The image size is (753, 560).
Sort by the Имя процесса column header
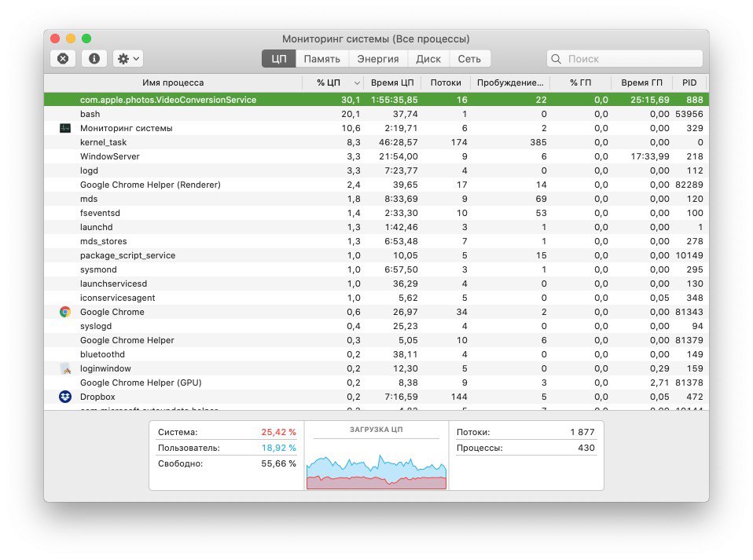[173, 82]
